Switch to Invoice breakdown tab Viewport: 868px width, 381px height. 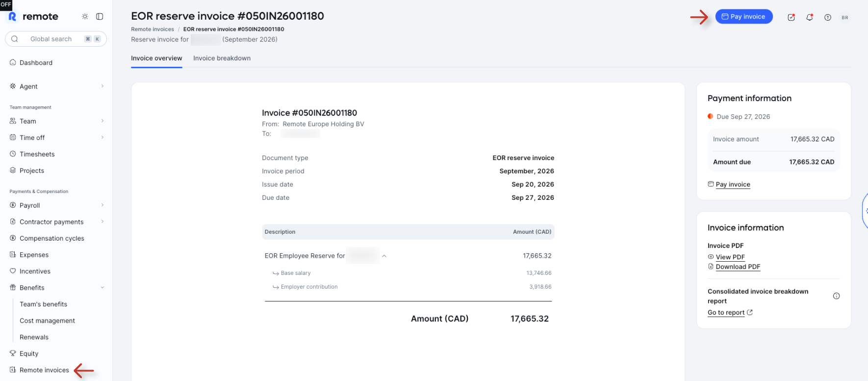point(222,58)
